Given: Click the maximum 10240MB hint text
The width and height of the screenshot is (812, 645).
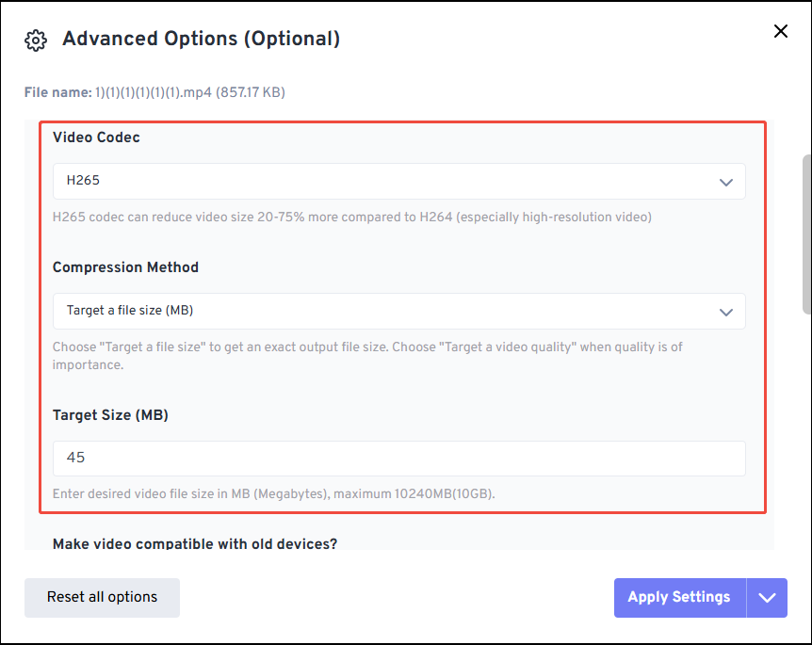Looking at the screenshot, I should pos(274,493).
